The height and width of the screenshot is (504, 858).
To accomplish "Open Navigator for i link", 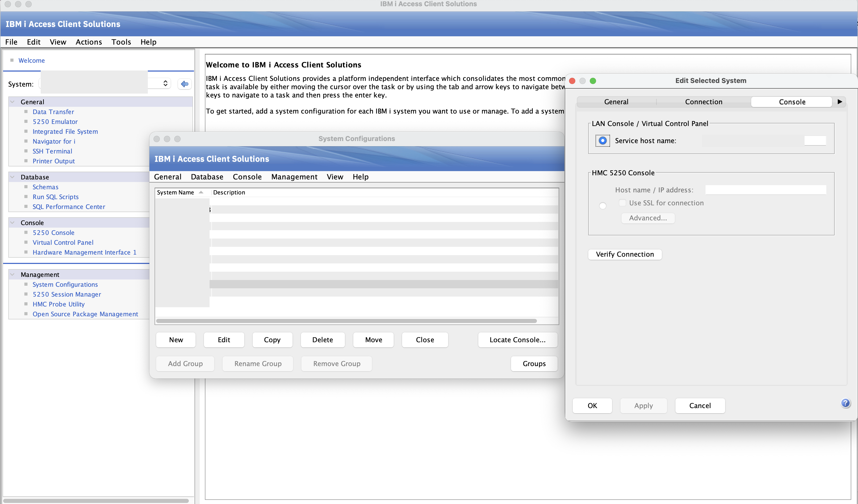I will click(54, 141).
